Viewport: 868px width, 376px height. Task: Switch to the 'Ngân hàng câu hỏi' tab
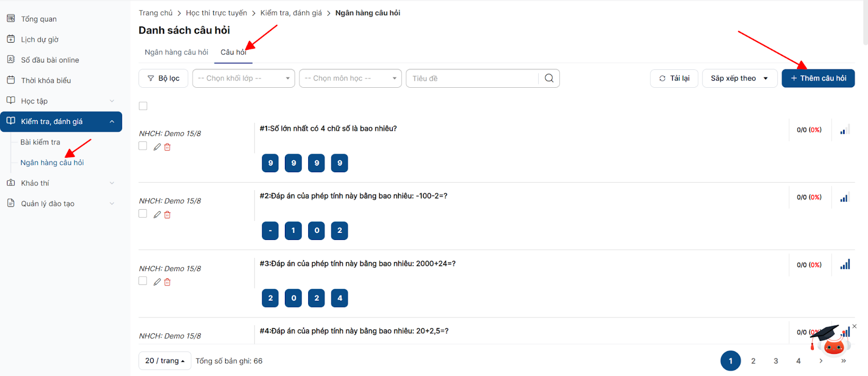(x=176, y=52)
